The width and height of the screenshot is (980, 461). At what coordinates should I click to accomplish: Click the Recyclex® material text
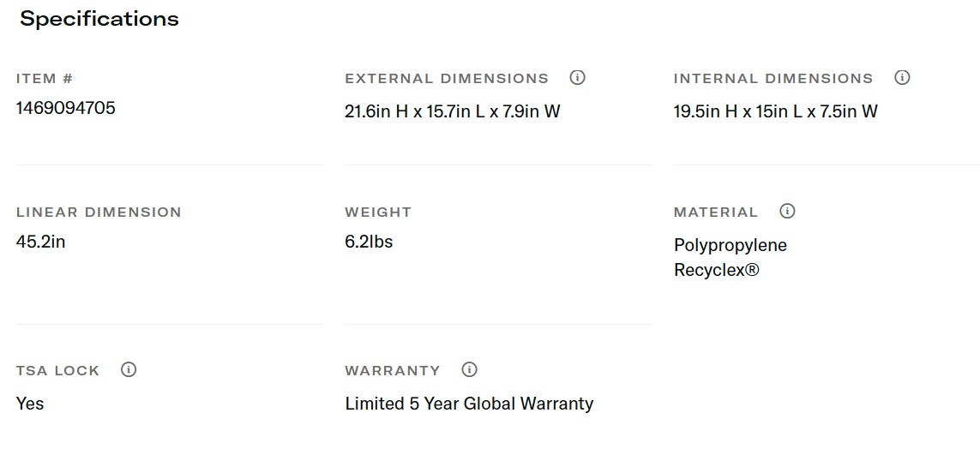(x=717, y=271)
